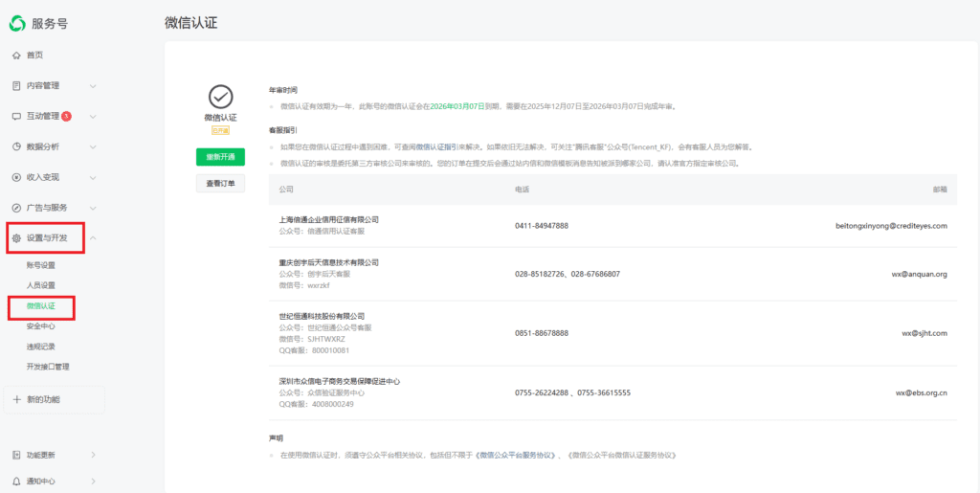This screenshot has height=493, width=980.
Task: Click the 公司 column header
Action: coord(285,190)
